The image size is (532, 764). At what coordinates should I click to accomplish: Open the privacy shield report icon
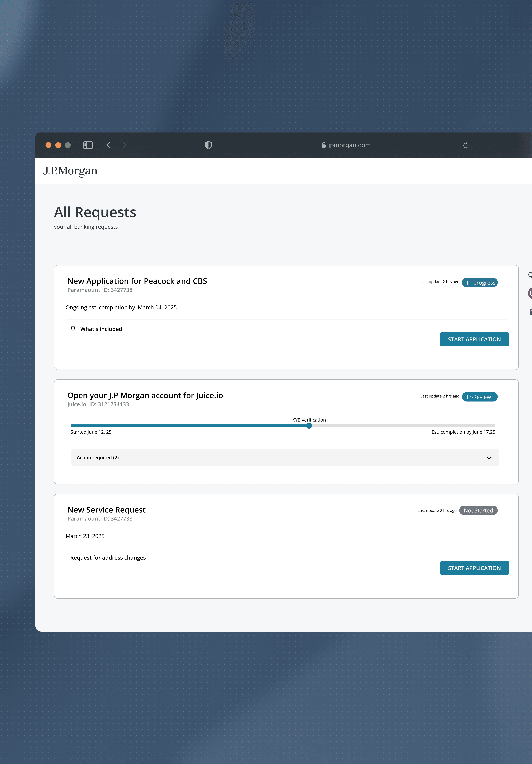tap(209, 145)
